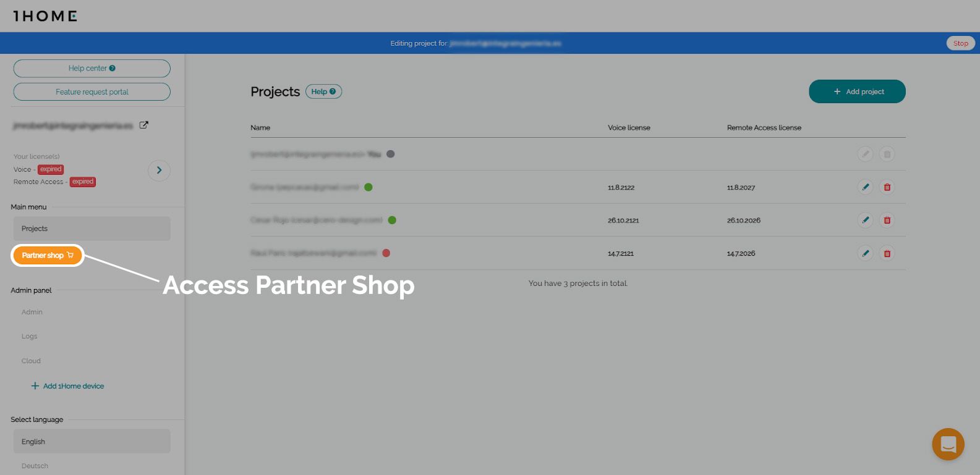The width and height of the screenshot is (980, 475).
Task: Edit the project with voice license 14.7.2121
Action: click(865, 253)
